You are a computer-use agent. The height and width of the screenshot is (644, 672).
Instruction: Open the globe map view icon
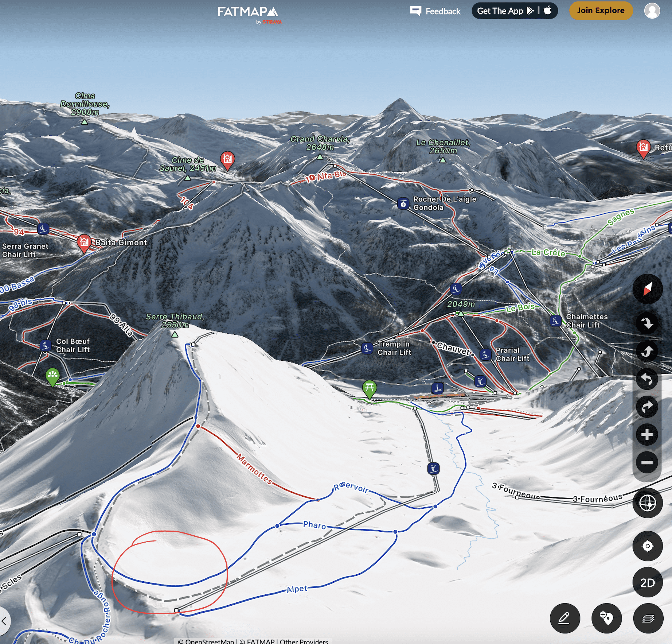point(647,503)
